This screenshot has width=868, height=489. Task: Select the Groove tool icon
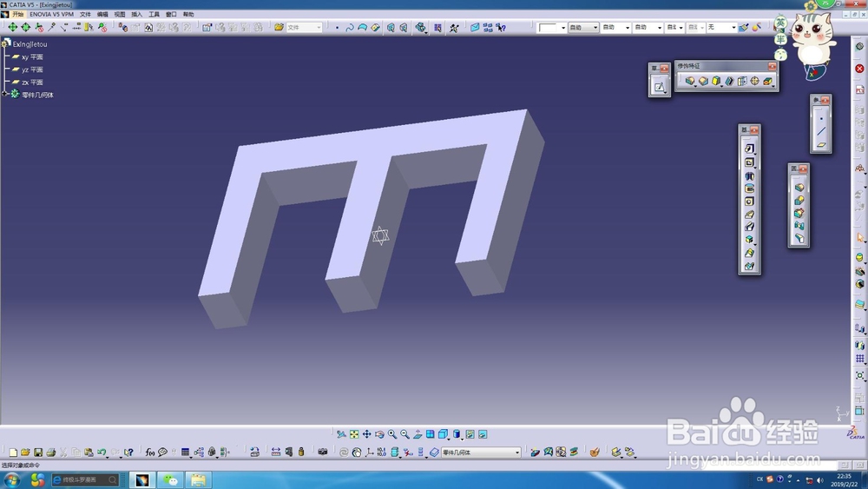(x=749, y=188)
